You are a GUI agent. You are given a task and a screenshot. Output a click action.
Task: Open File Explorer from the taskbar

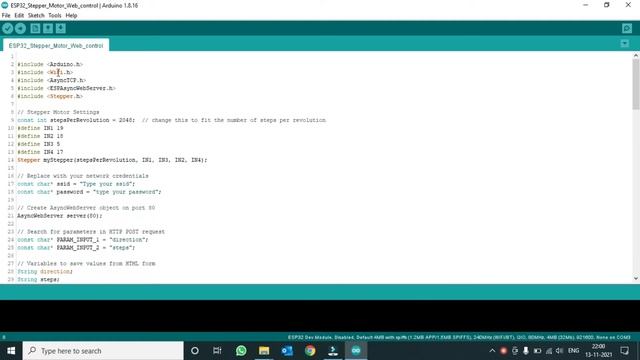tap(264, 351)
